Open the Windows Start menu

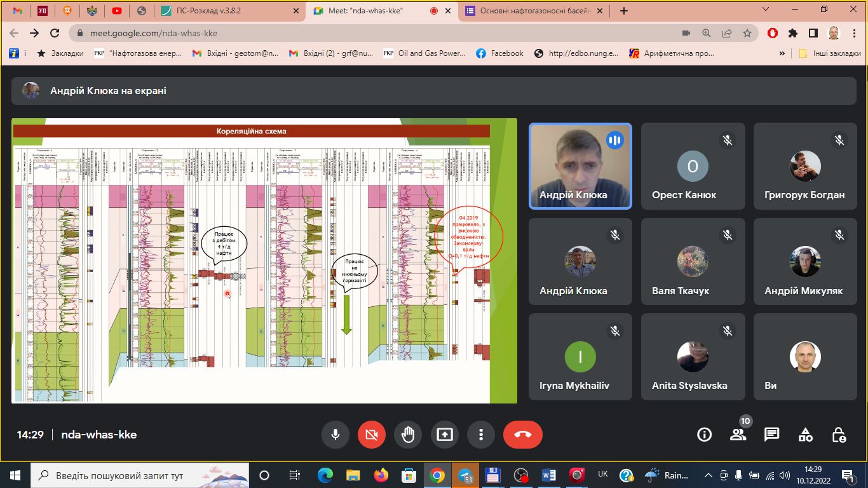tap(15, 475)
